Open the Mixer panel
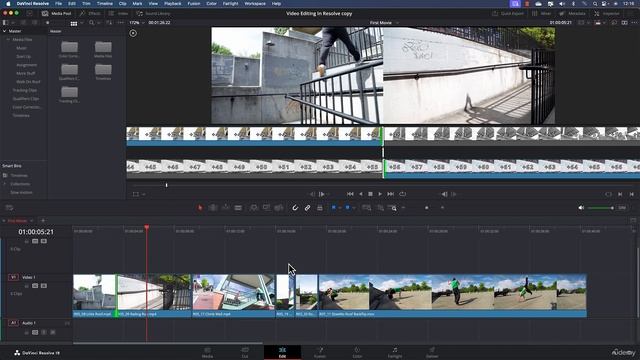 pos(542,13)
